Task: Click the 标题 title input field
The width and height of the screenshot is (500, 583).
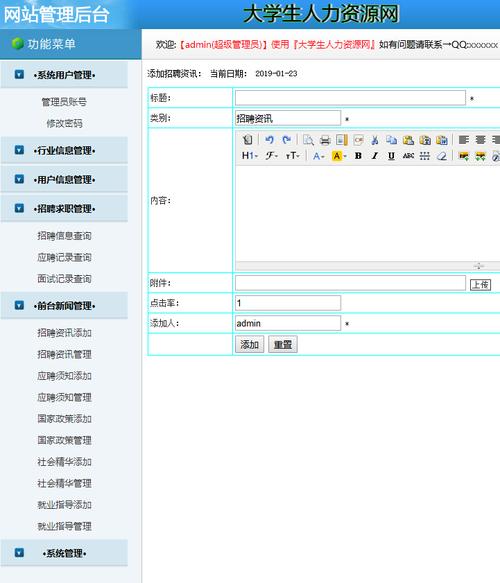Action: tap(350, 98)
